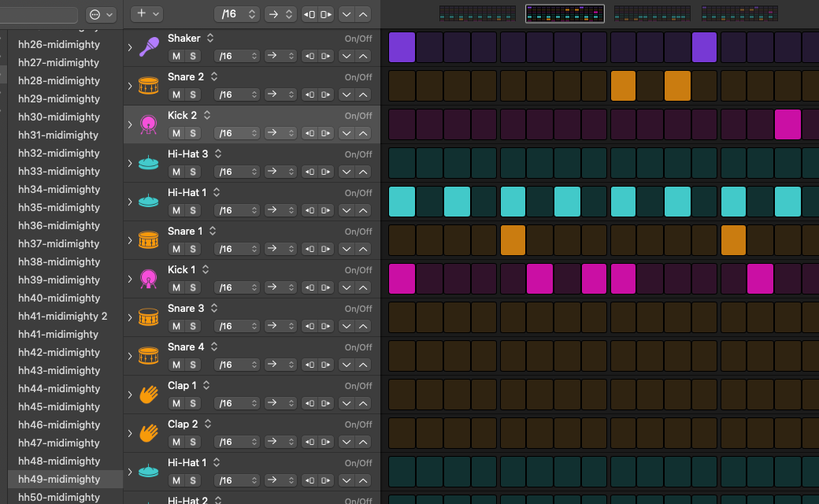Viewport: 819px width, 504px height.
Task: Click the Snare 3 drum icon
Action: [x=149, y=317]
